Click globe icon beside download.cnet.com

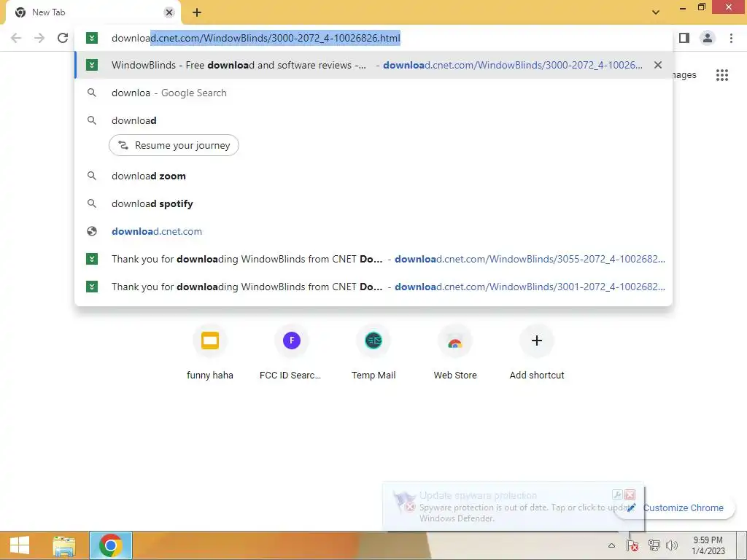tap(92, 231)
